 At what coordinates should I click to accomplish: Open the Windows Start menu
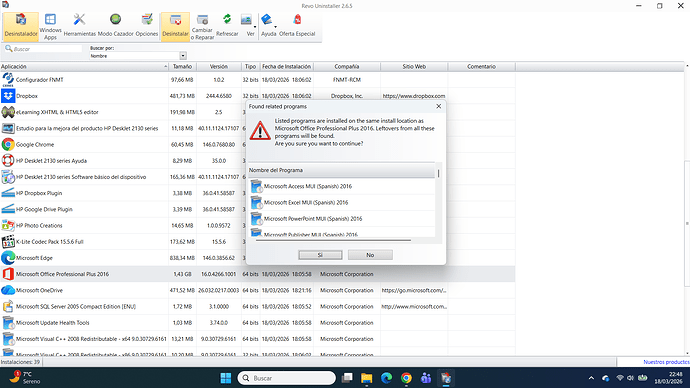click(226, 378)
